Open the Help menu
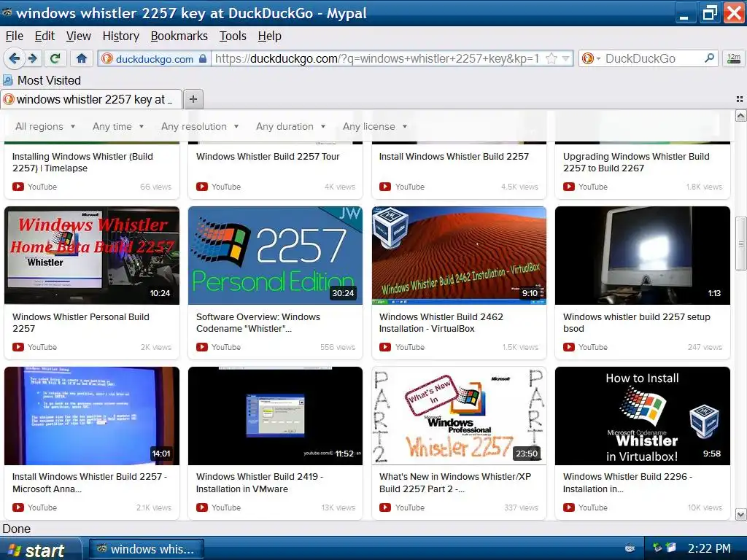 pos(270,36)
